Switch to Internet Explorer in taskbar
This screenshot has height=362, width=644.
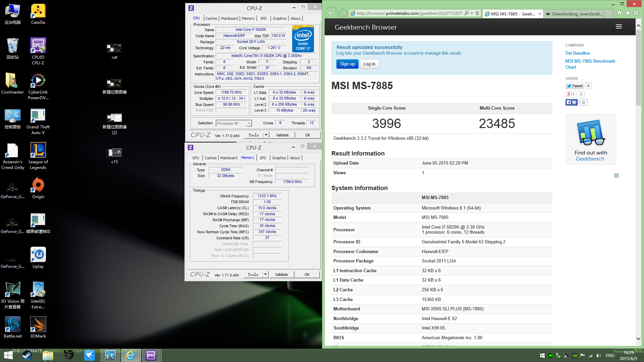130,355
